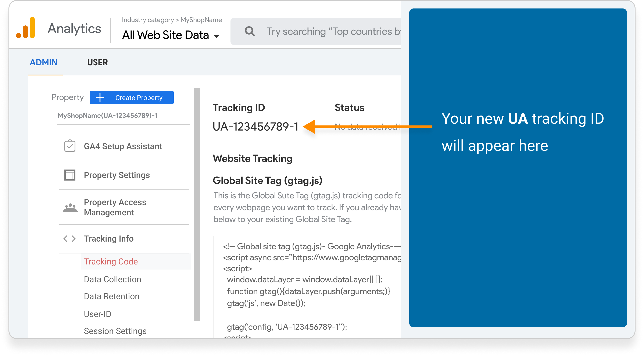Click the plus icon on Create Property
Viewport: 644px width, 356px height.
[100, 97]
